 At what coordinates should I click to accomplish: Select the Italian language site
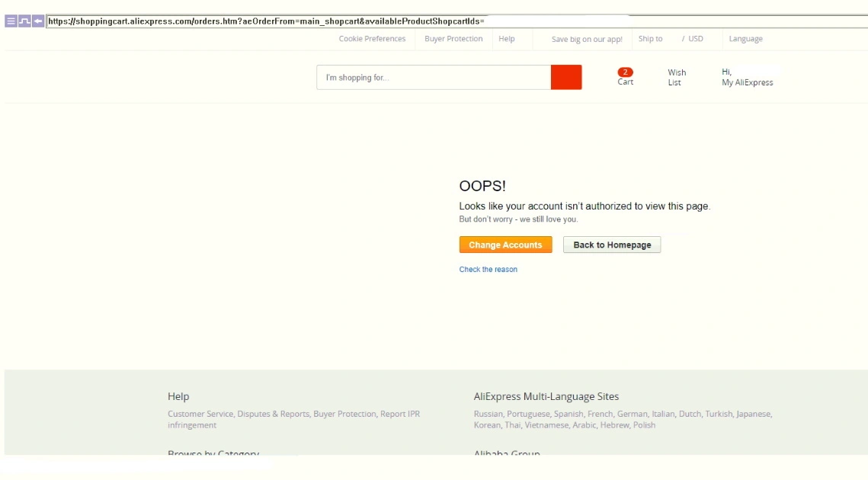pos(663,414)
